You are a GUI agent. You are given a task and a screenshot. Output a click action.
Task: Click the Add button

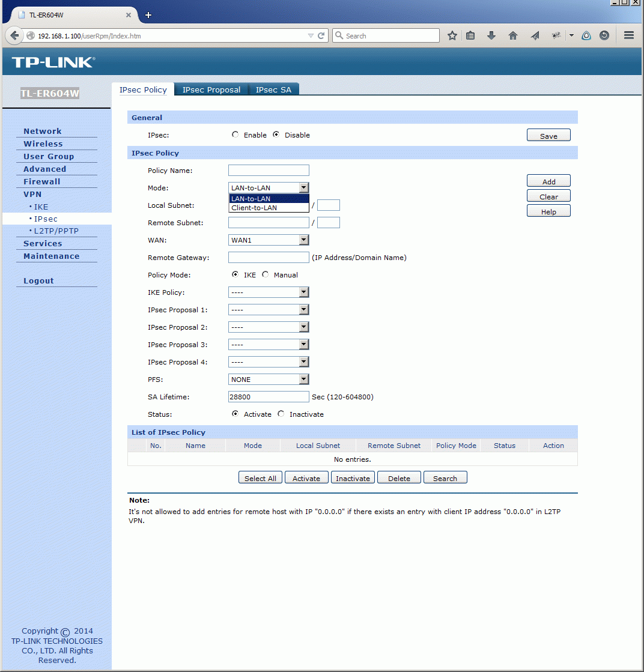(x=548, y=181)
